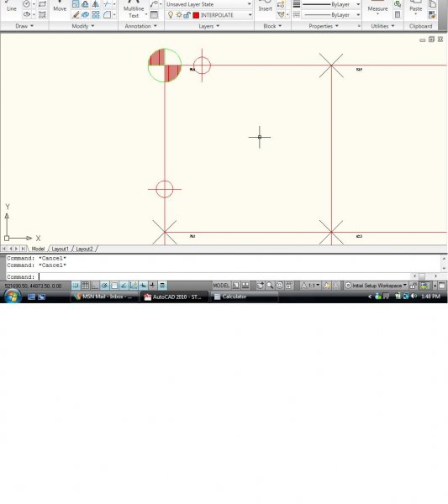Click the Move tool
448x504 pixels.
coord(60,7)
